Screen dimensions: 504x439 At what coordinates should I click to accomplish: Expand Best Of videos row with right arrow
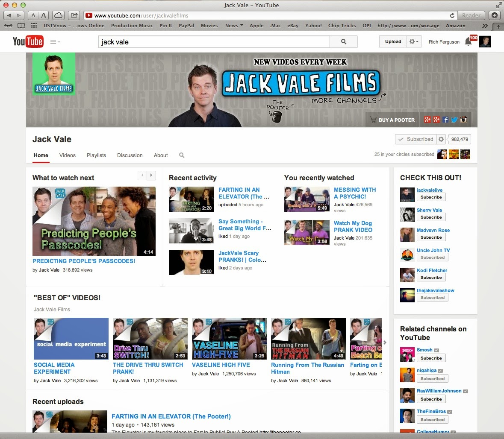click(x=385, y=342)
